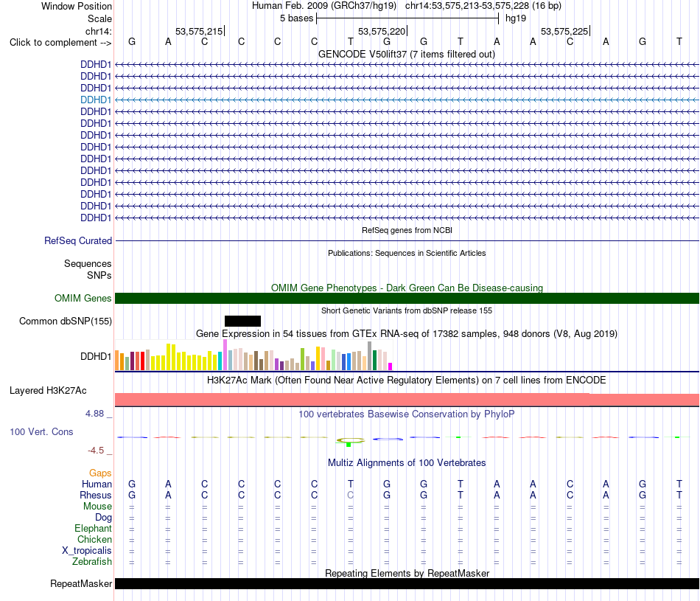Click the DDHD1 GTEx expression bar chart
Image resolution: width=700 pixels, height=601 pixels.
253,355
